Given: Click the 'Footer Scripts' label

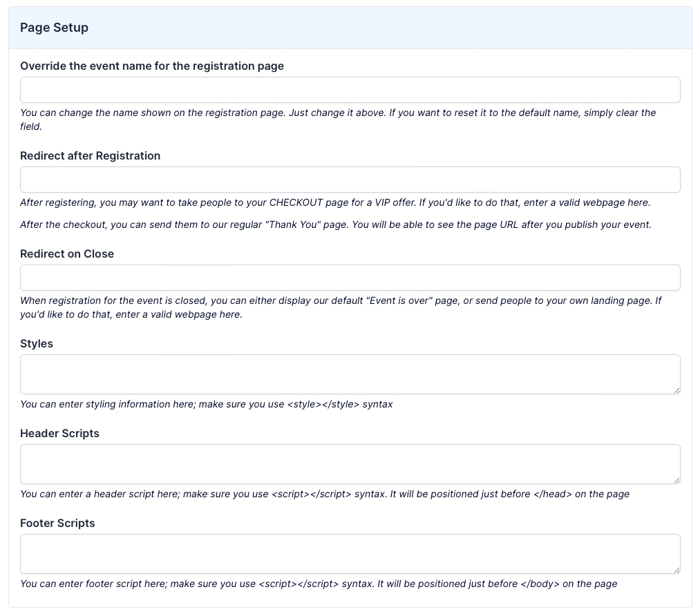Looking at the screenshot, I should pos(57,524).
